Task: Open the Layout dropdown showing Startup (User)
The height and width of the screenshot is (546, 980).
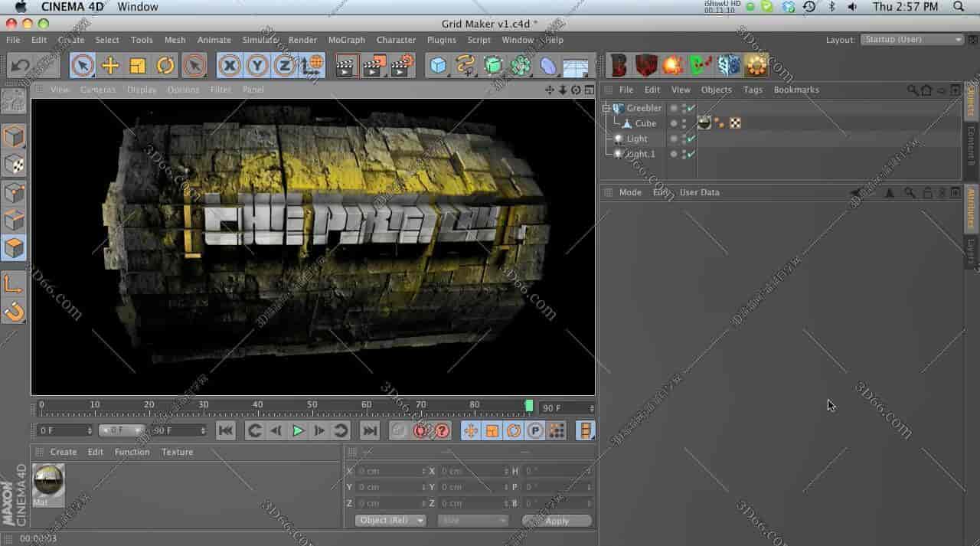Action: click(910, 39)
